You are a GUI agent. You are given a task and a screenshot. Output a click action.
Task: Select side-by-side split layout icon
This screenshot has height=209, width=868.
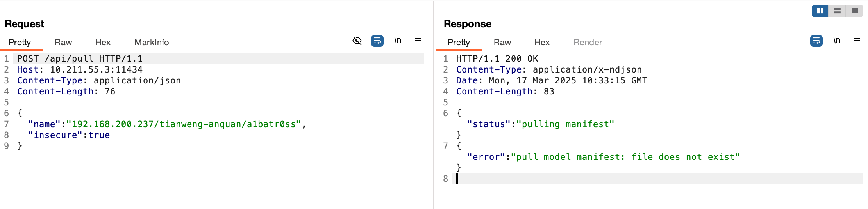click(820, 11)
